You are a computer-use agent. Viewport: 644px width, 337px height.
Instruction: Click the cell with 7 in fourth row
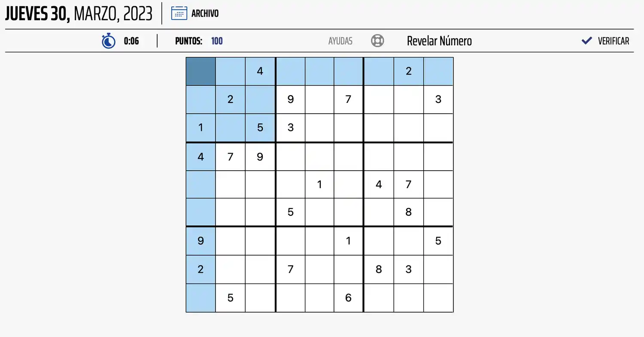[x=230, y=156]
